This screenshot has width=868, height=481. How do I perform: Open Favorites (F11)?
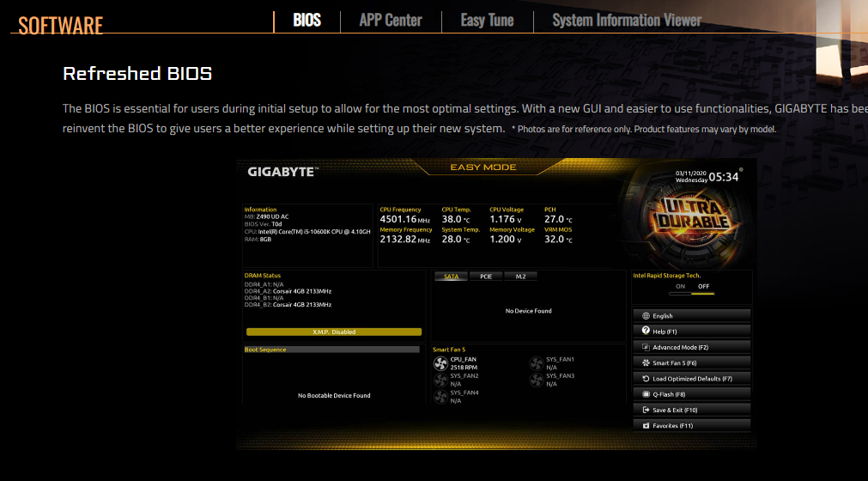pyautogui.click(x=691, y=426)
